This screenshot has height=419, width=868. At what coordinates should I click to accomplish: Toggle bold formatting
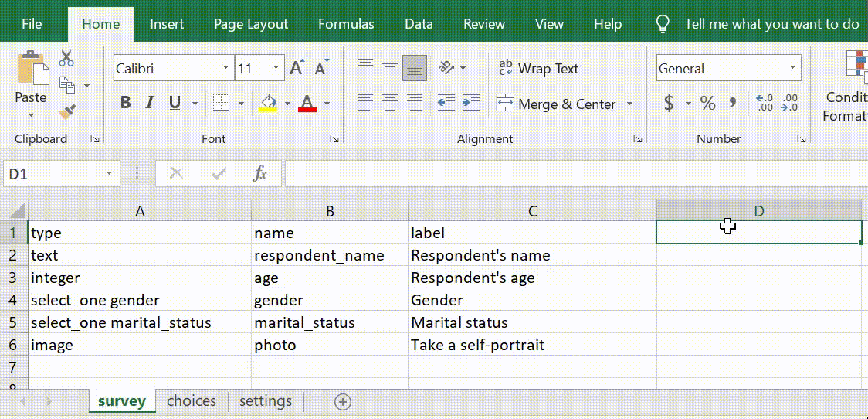pos(126,103)
